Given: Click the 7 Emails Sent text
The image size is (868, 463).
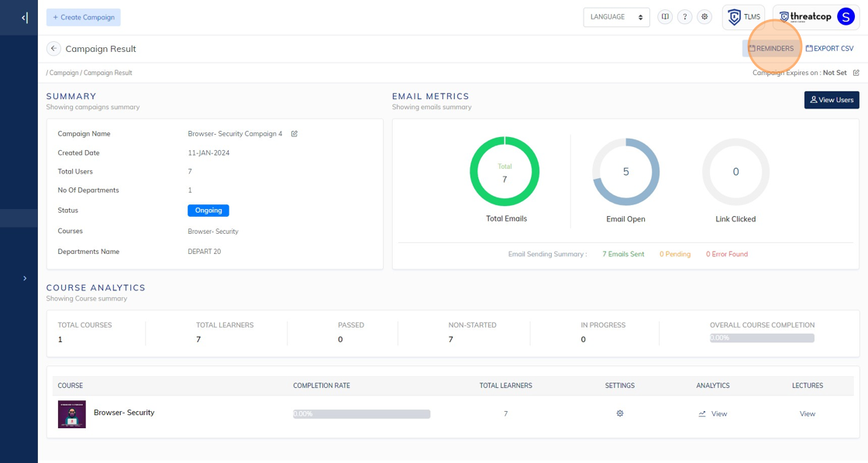Looking at the screenshot, I should pyautogui.click(x=623, y=255).
